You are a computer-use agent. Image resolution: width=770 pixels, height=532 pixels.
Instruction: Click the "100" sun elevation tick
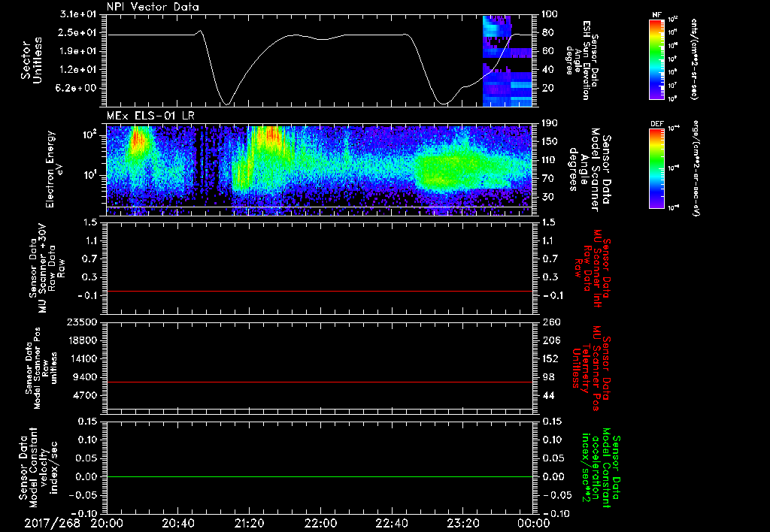(x=550, y=14)
